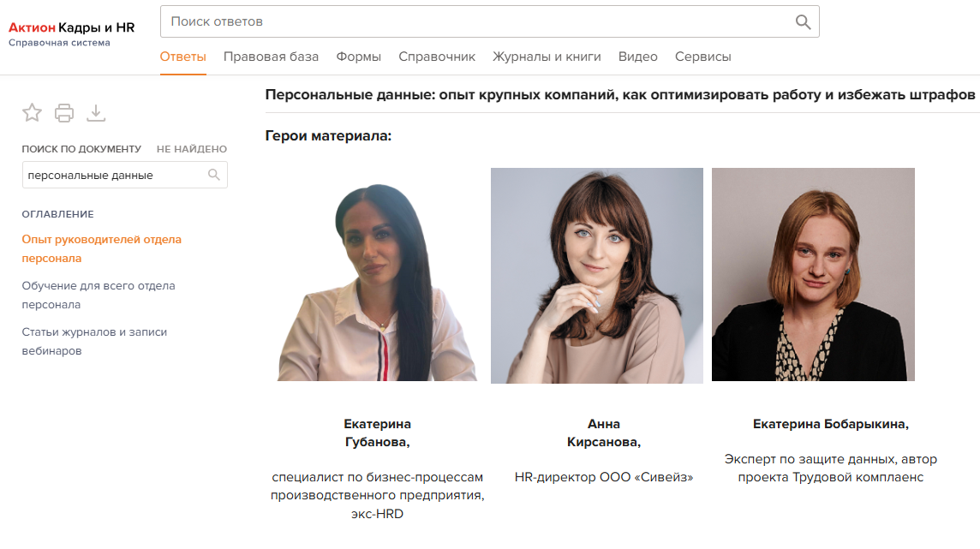Switch to the Ответы tab
The image size is (980, 549).
(183, 57)
